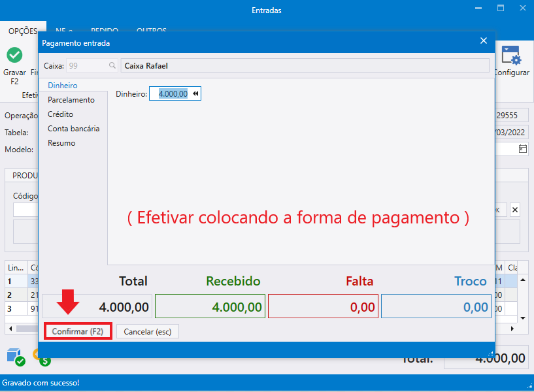The height and width of the screenshot is (392, 534).
Task: Click the double-arrow fill icon beside Dinheiro
Action: click(x=195, y=93)
